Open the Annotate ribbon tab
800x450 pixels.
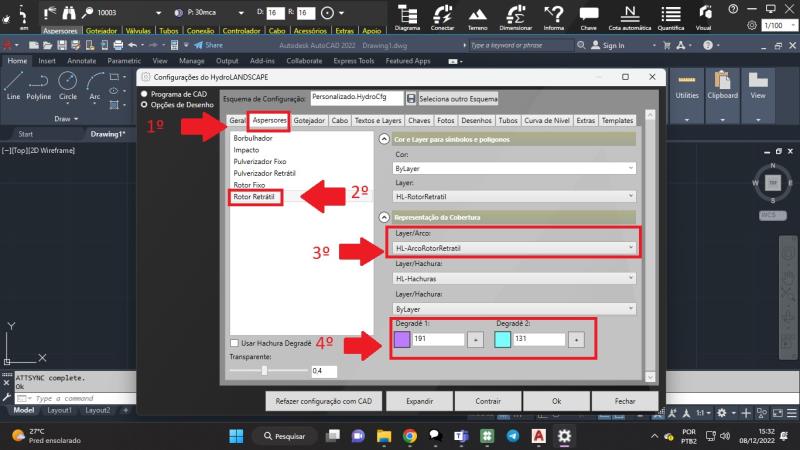pos(82,61)
